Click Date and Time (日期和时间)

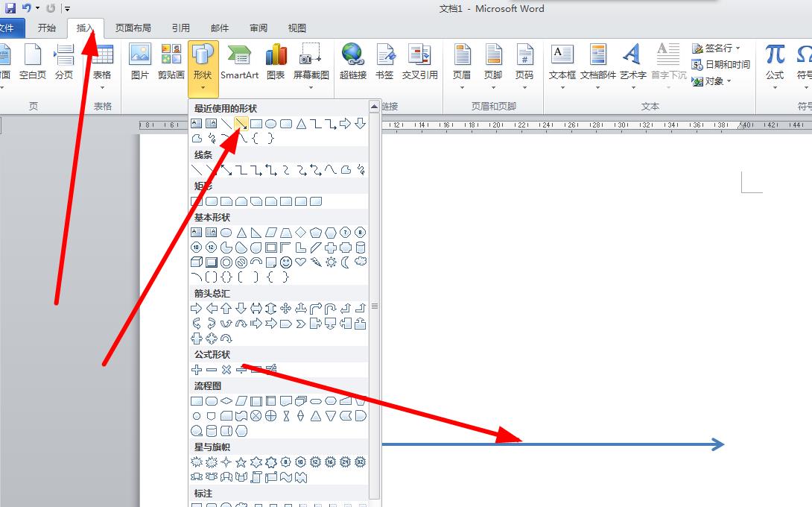(x=721, y=64)
